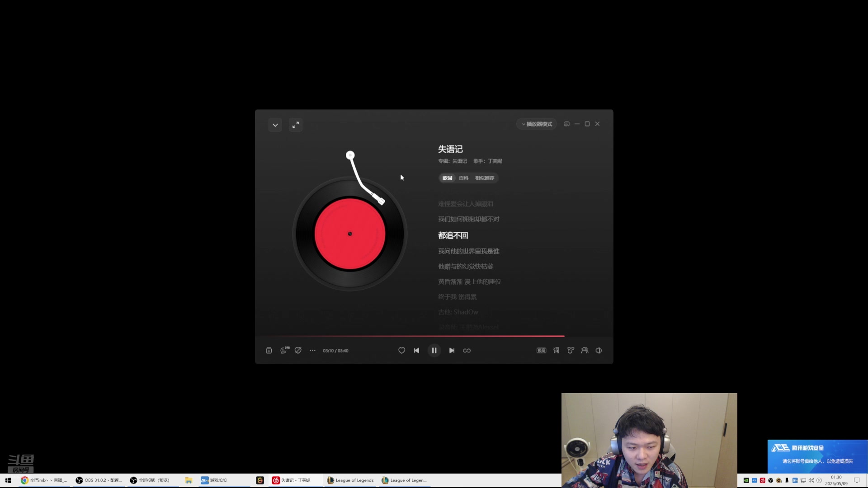
Task: Click lyric line 终于我 觉得累
Action: tap(457, 297)
